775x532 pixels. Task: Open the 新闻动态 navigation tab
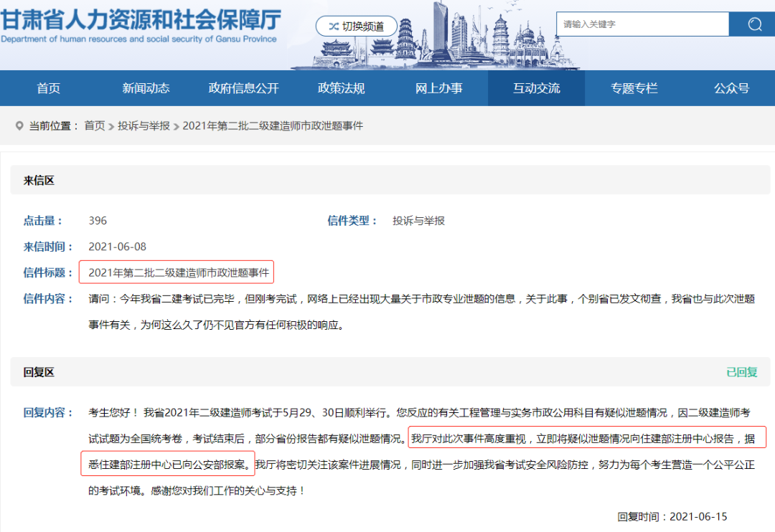click(146, 88)
